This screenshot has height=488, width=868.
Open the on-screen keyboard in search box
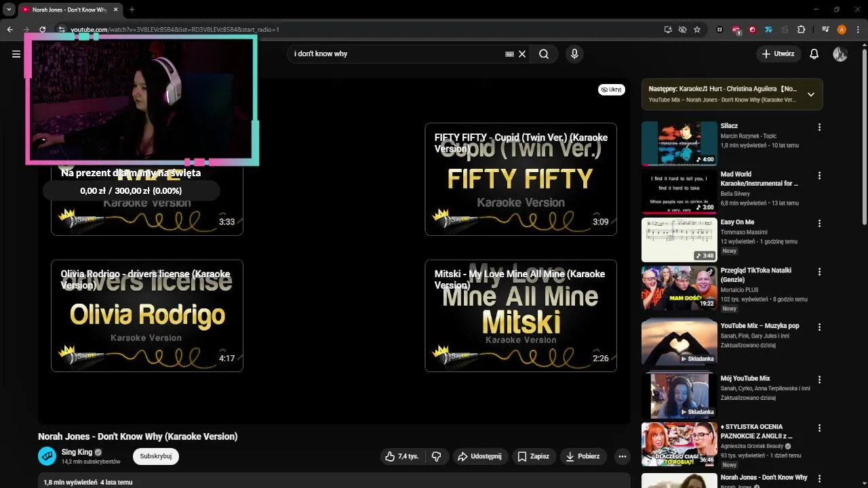[x=509, y=54]
